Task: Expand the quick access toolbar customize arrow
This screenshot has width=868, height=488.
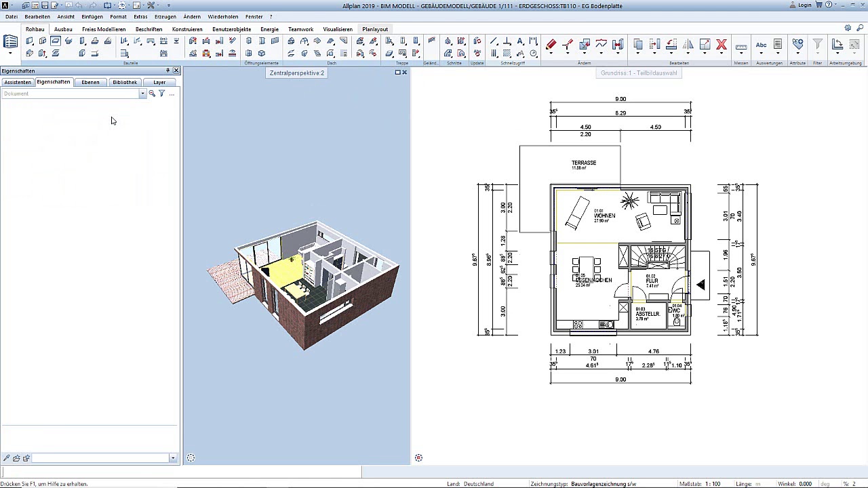Action: click(x=168, y=5)
